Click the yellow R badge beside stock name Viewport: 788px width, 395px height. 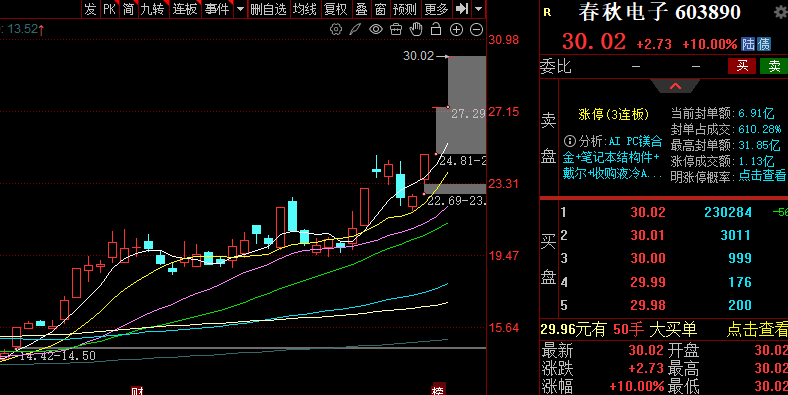click(x=547, y=13)
